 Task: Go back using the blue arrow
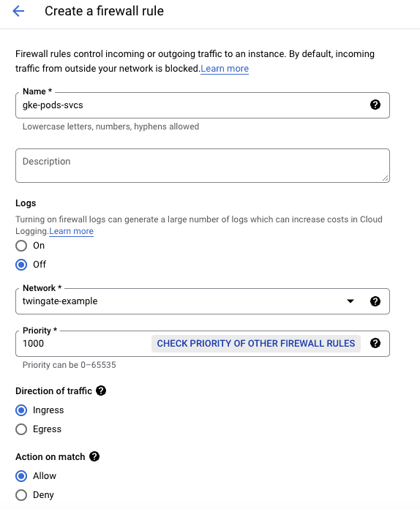click(x=18, y=11)
